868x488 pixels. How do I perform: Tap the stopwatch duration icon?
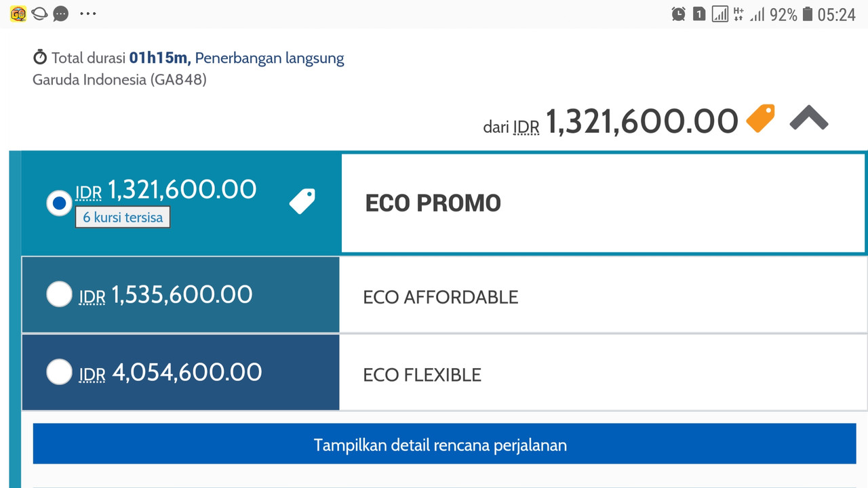40,58
